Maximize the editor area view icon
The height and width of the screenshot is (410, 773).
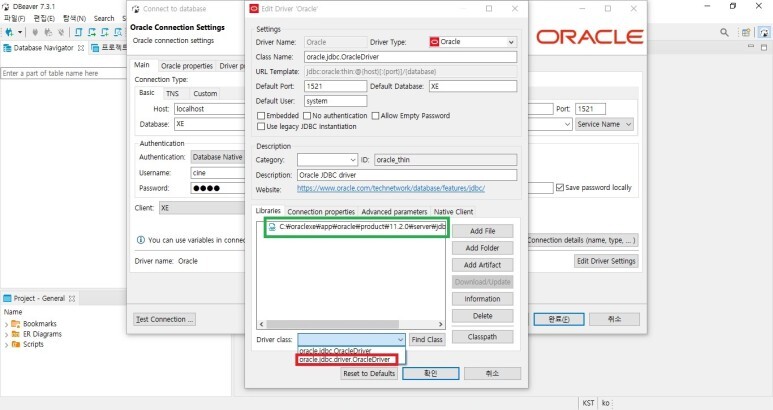pyautogui.click(x=764, y=47)
